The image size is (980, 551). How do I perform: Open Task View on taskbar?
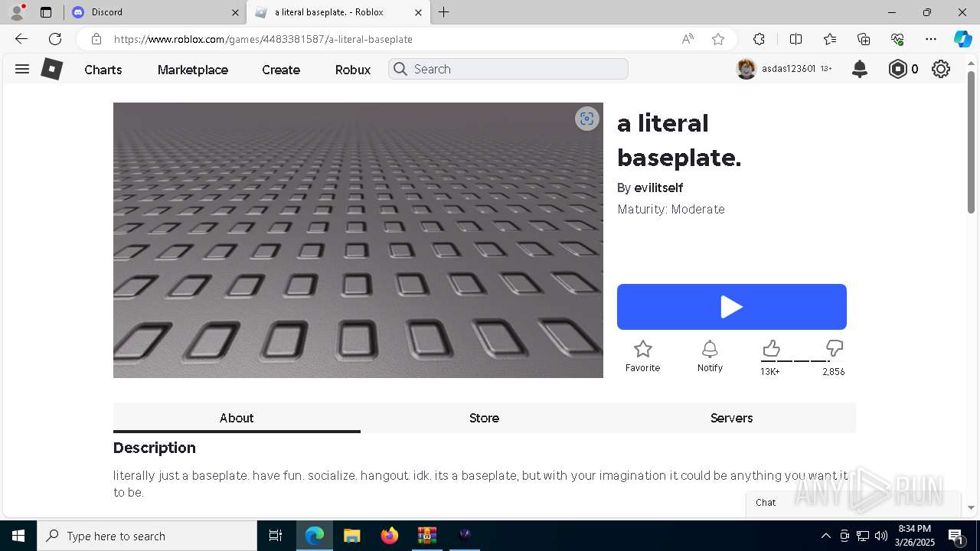click(x=276, y=536)
